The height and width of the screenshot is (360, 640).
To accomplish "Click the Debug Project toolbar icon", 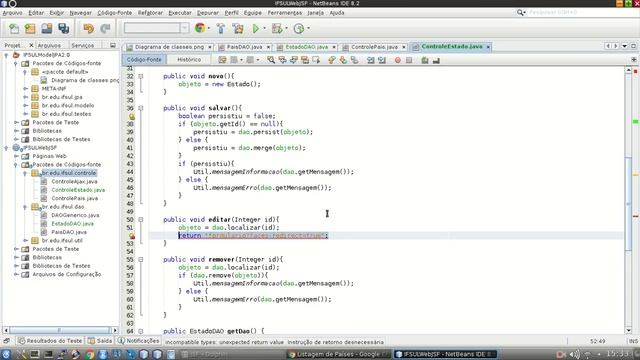I will pyautogui.click(x=277, y=28).
